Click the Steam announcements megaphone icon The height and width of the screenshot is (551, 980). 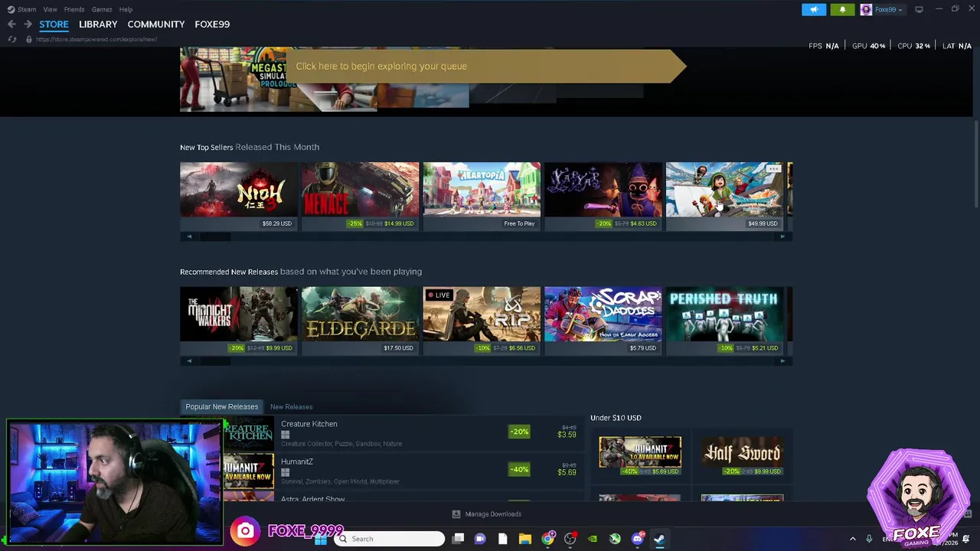click(x=814, y=9)
